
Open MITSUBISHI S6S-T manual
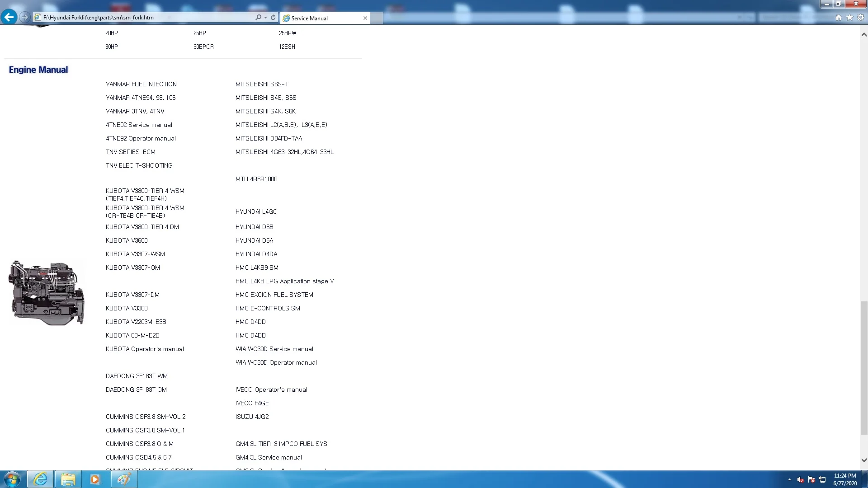(262, 84)
